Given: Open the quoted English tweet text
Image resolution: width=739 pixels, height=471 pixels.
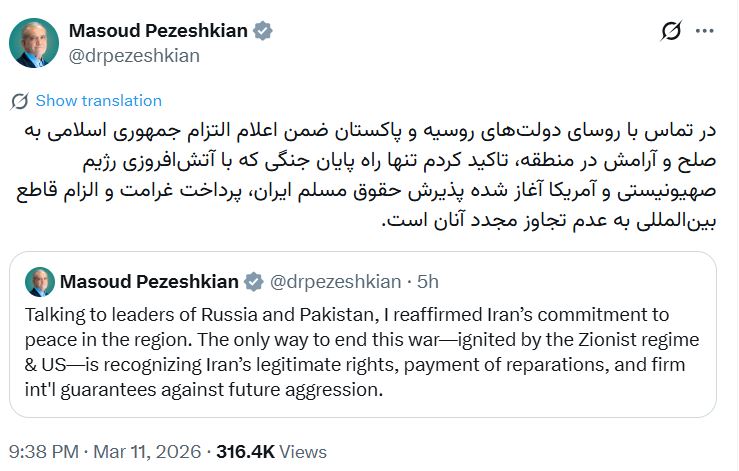Looking at the screenshot, I should point(362,350).
